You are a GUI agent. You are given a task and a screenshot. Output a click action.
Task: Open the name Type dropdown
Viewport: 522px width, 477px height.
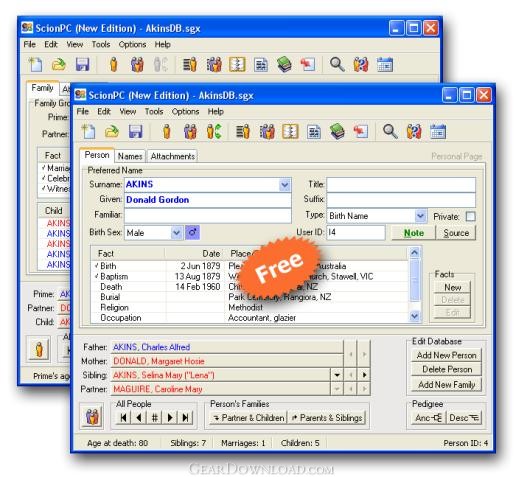(421, 216)
